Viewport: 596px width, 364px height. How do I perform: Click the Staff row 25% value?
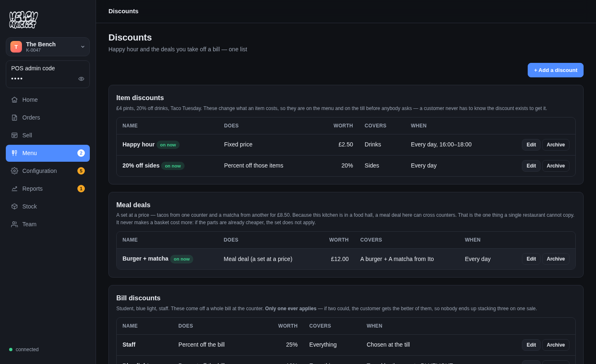pos(292,345)
